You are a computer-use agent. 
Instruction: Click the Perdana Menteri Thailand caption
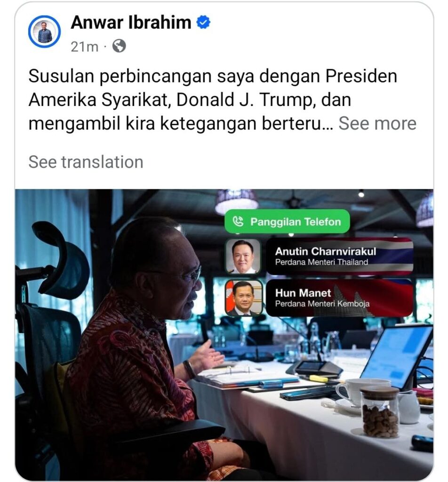click(321, 262)
